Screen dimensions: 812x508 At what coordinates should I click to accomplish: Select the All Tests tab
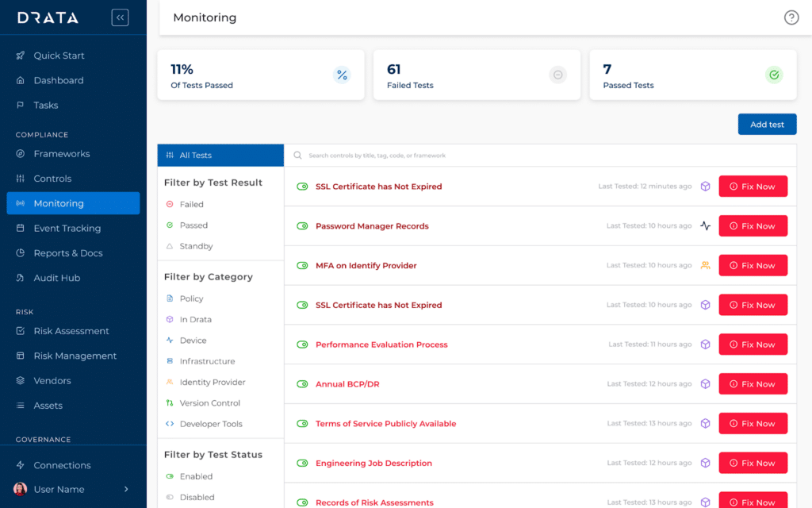pos(220,156)
